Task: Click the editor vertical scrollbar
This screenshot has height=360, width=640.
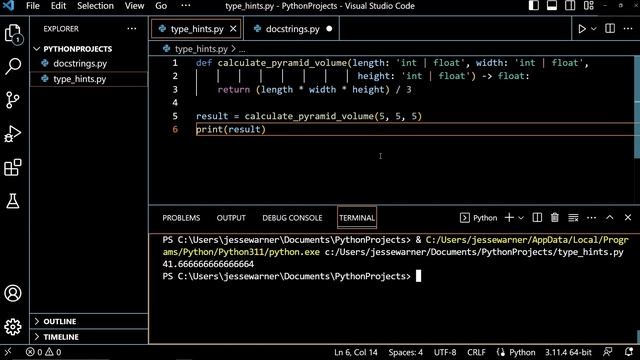Action: coord(637,107)
